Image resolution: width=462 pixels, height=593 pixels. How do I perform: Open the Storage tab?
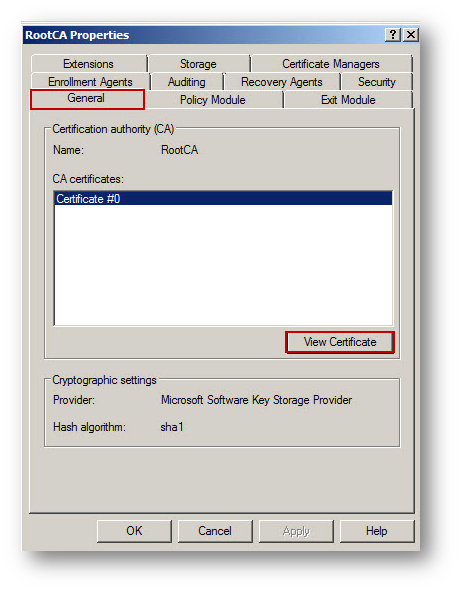point(198,64)
